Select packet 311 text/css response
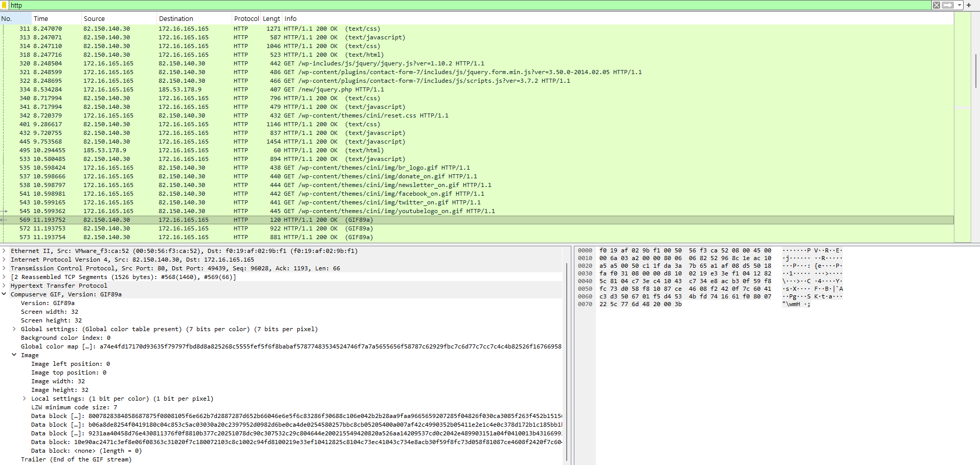This screenshot has height=465, width=980. (477, 29)
